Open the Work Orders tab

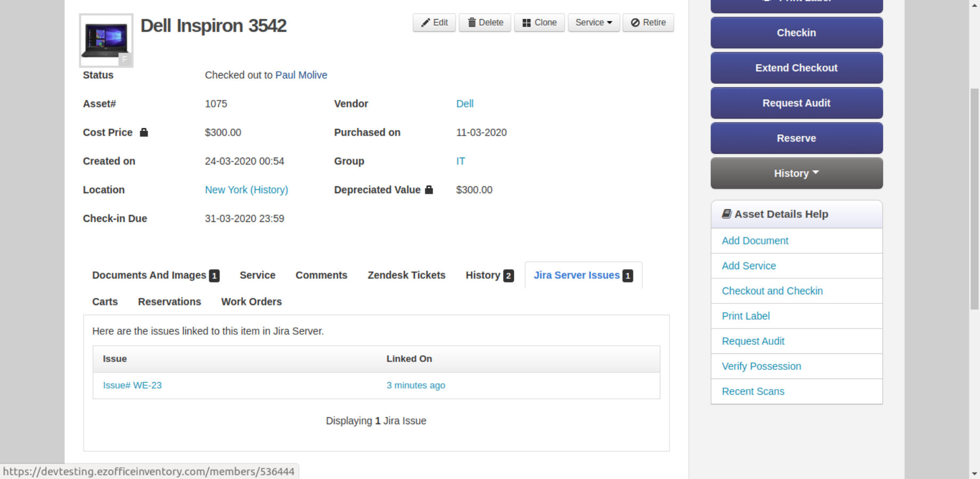click(x=251, y=302)
